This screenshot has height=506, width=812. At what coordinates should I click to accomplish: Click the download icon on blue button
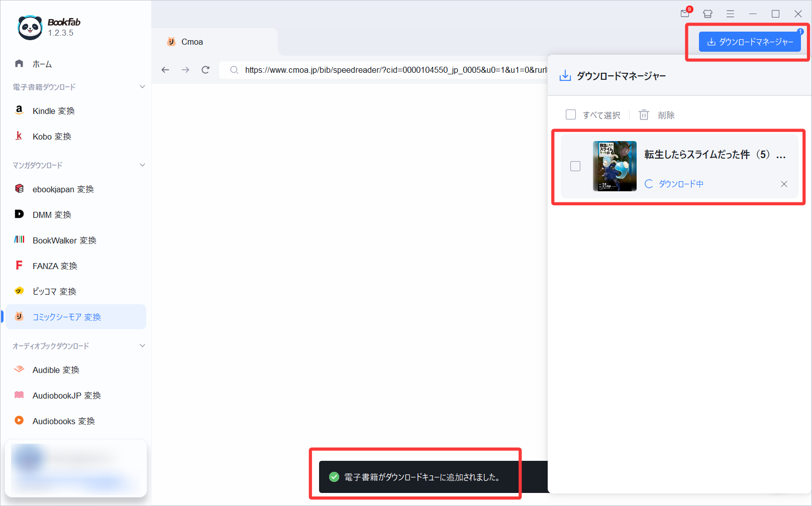click(711, 42)
